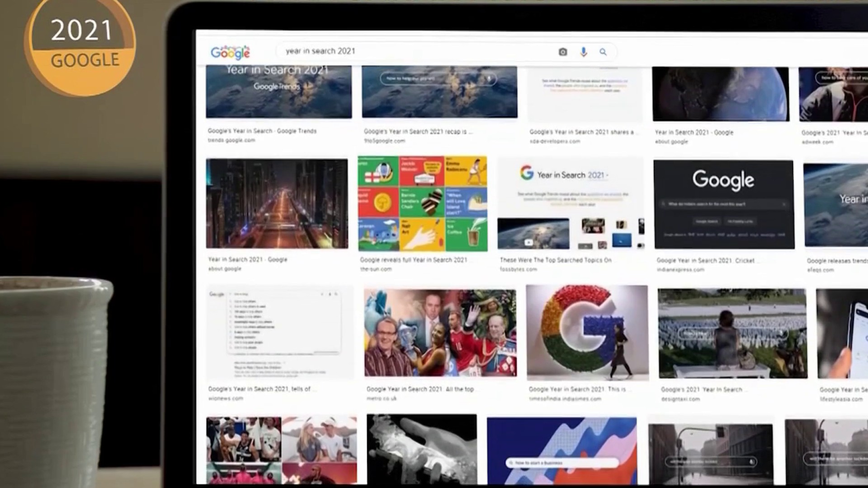Open the colorful illustrated grid thumbnail from the-sun.com

423,204
